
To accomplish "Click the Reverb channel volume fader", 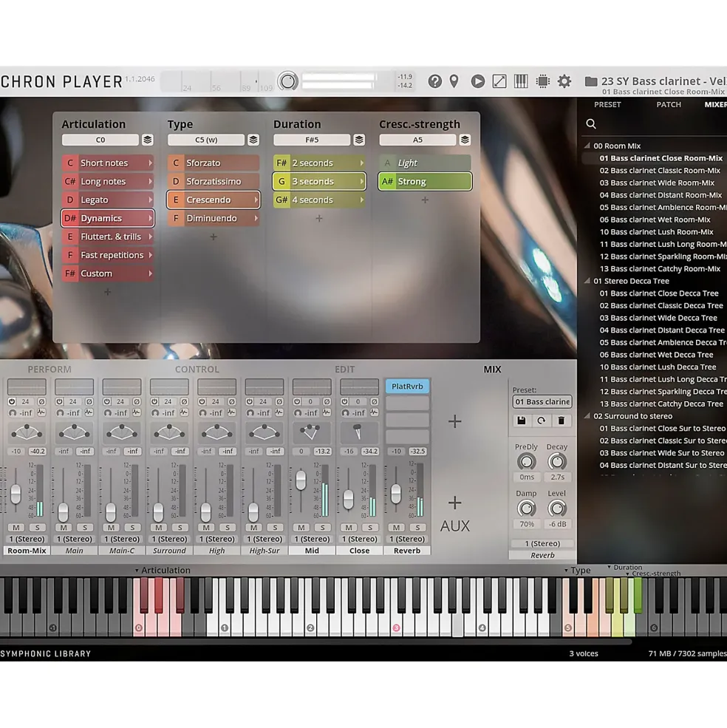I will click(x=396, y=494).
